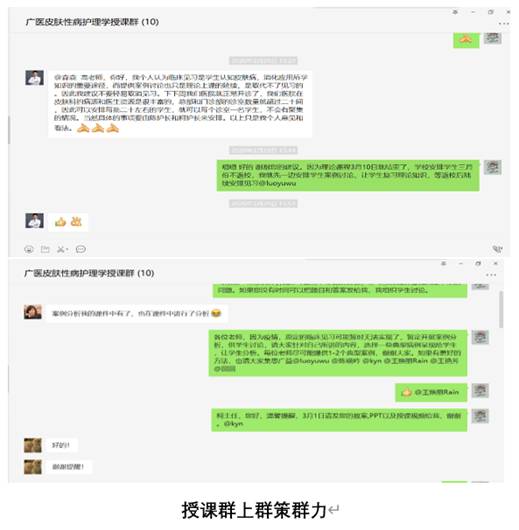Click avatar beside thumbs-up emoji message
The height and width of the screenshot is (530, 519).
(x=34, y=221)
